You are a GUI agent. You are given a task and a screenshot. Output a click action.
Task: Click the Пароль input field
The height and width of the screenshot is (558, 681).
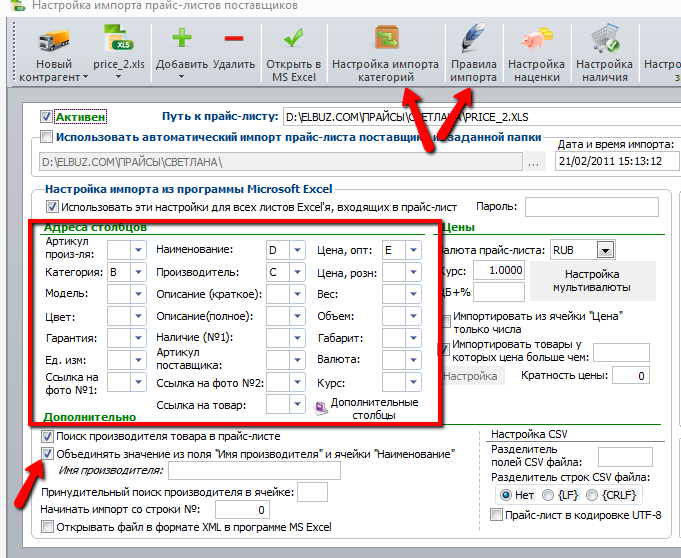point(592,207)
